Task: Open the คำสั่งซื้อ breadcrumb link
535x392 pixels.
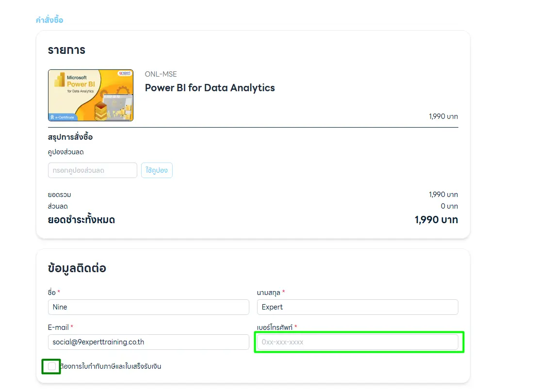Action: tap(49, 20)
